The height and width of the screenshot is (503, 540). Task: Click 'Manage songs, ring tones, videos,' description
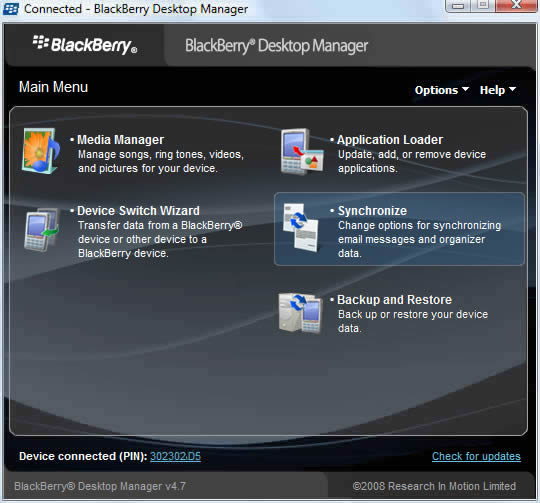tap(161, 155)
